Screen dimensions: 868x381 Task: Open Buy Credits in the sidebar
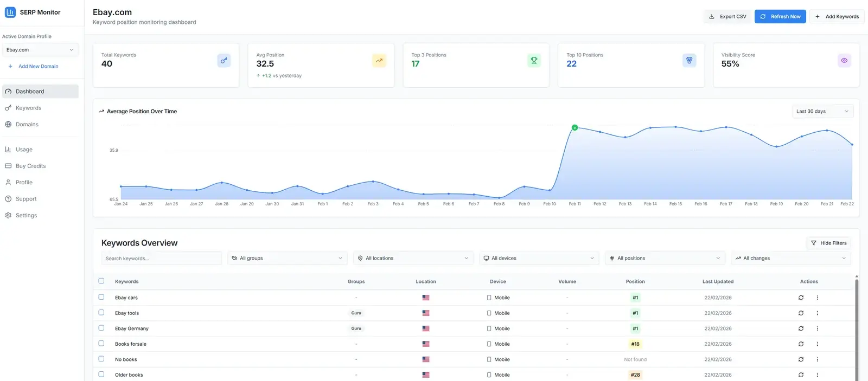40,166
